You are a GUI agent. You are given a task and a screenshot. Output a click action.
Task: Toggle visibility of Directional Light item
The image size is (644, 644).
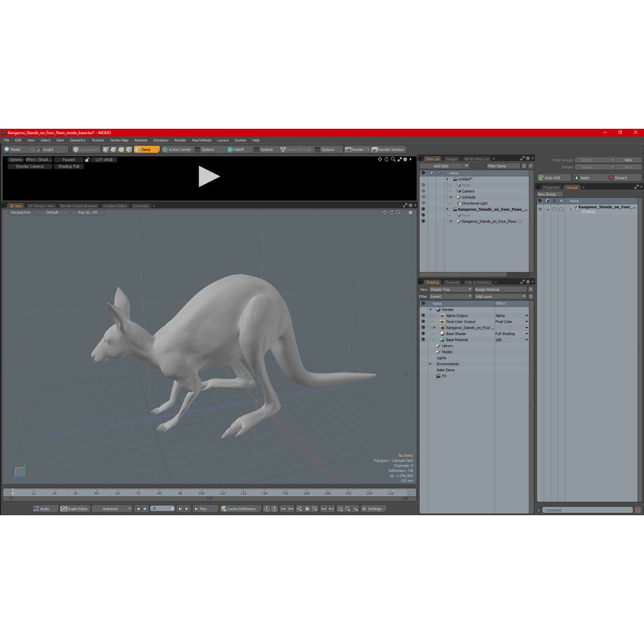pyautogui.click(x=423, y=203)
